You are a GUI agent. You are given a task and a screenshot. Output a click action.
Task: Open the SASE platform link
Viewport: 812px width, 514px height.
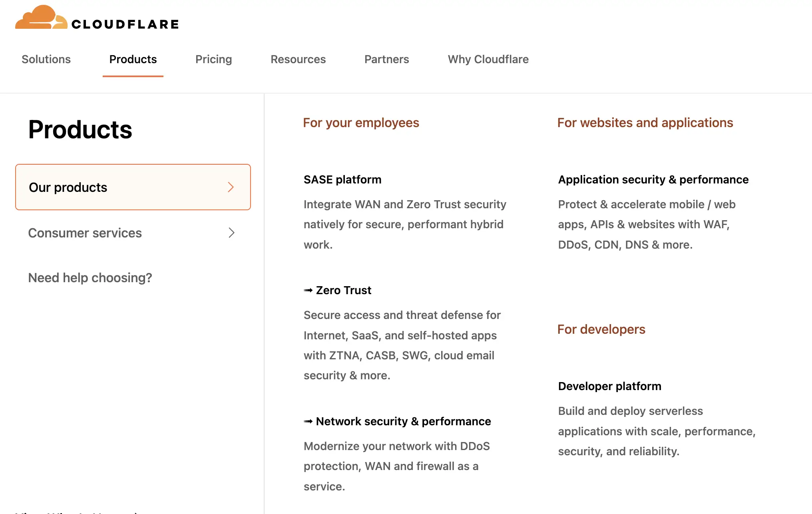click(x=342, y=179)
